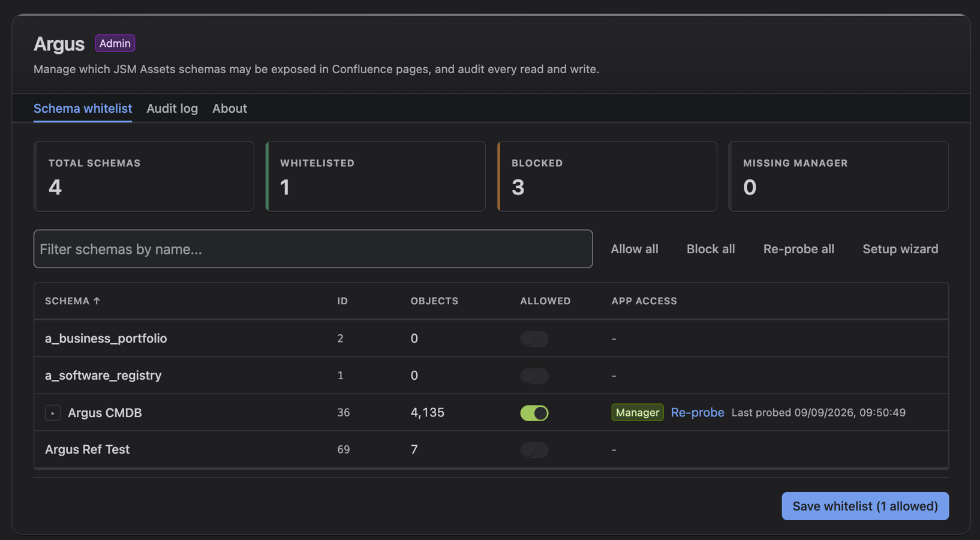Viewport: 980px width, 540px height.
Task: Save whitelist with 1 allowed
Action: click(x=865, y=506)
